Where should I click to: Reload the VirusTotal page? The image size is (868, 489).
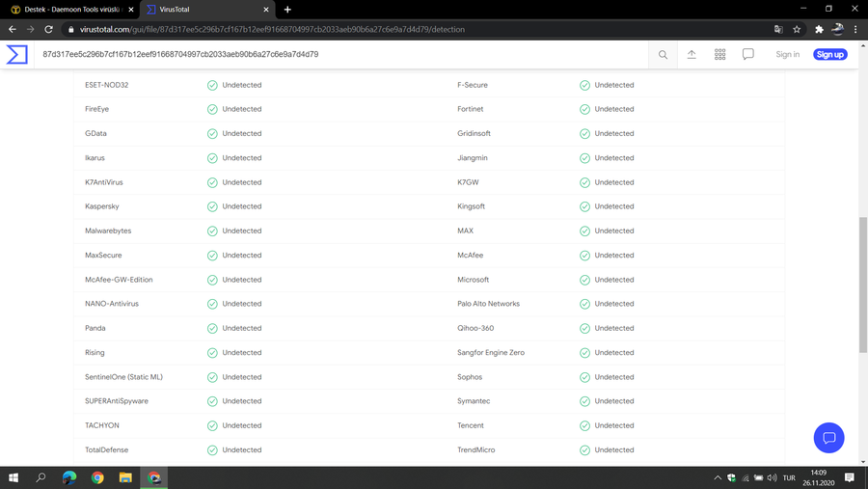click(49, 29)
